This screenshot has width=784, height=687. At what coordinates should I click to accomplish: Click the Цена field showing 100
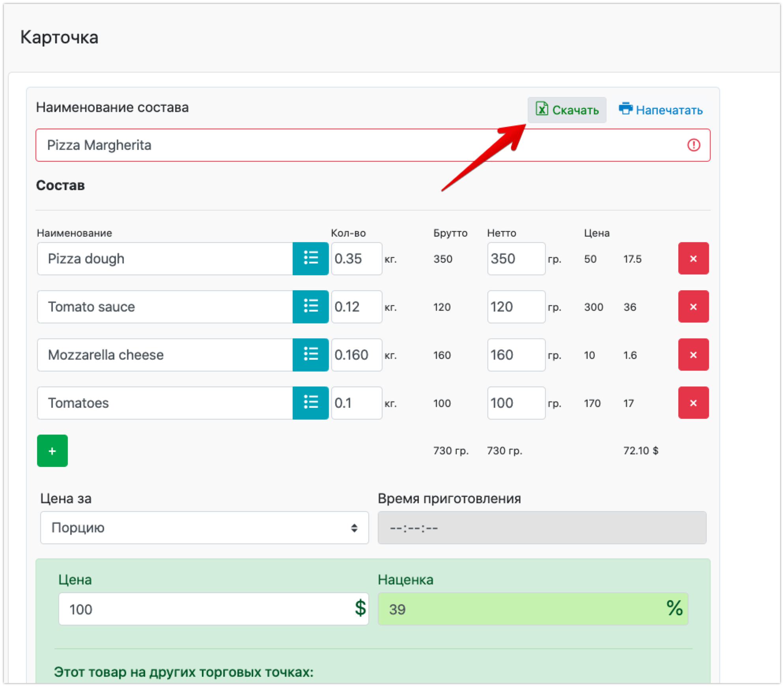point(205,609)
